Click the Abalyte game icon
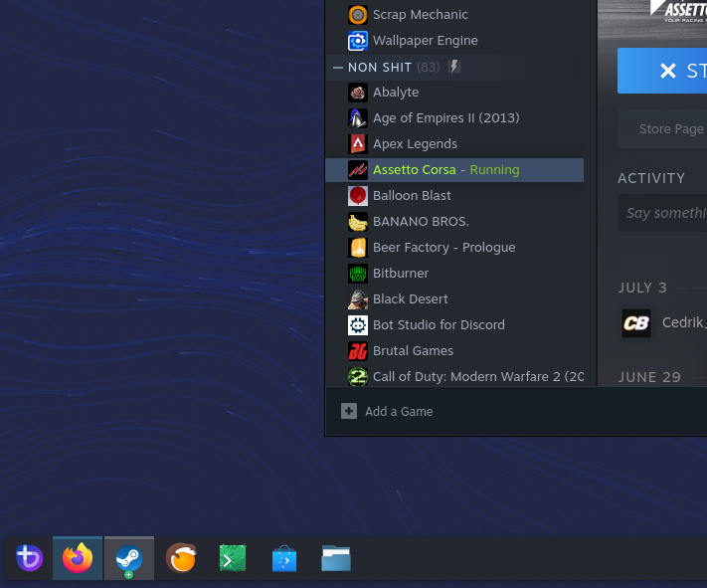707x588 pixels. tap(358, 93)
